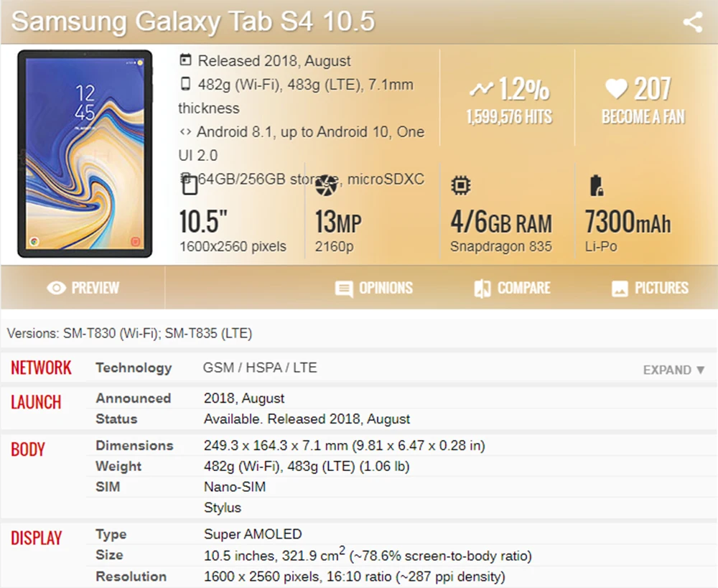
Task: Click the Pictures image icon
Action: tap(620, 289)
